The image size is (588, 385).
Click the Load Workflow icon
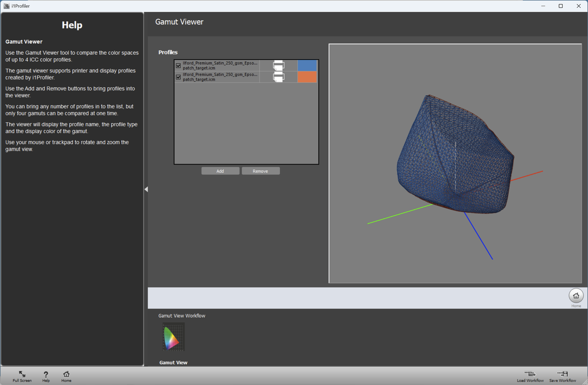(x=530, y=375)
